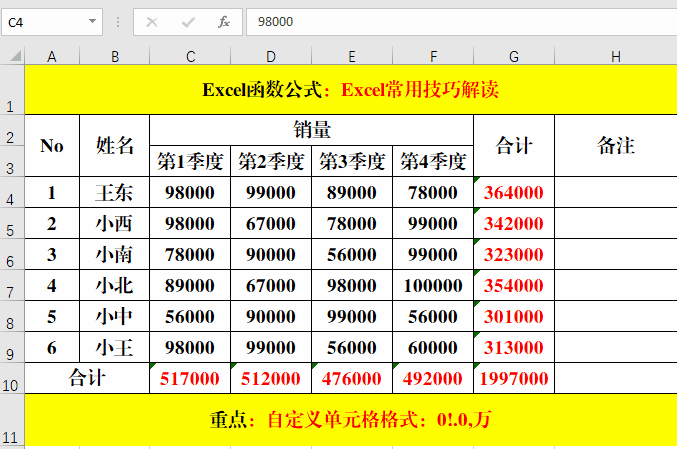Viewport: 677px width, 449px height.
Task: Click the '第2季度' header cell
Action: (271, 161)
